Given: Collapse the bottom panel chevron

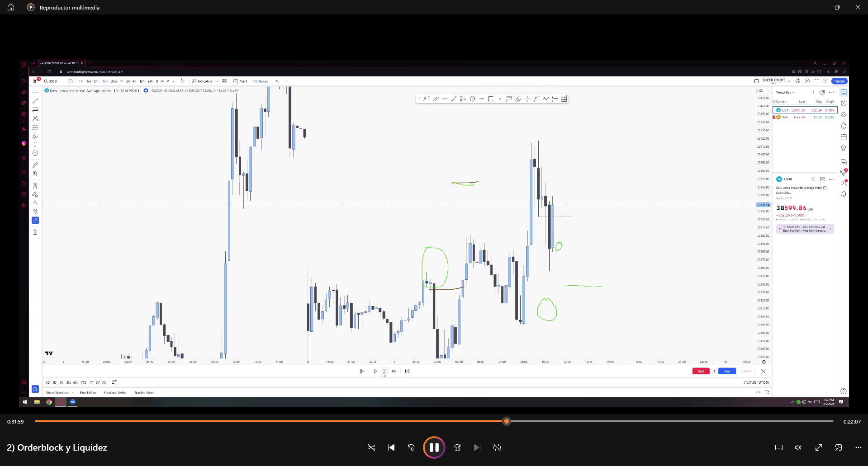Looking at the screenshot, I should 759,392.
